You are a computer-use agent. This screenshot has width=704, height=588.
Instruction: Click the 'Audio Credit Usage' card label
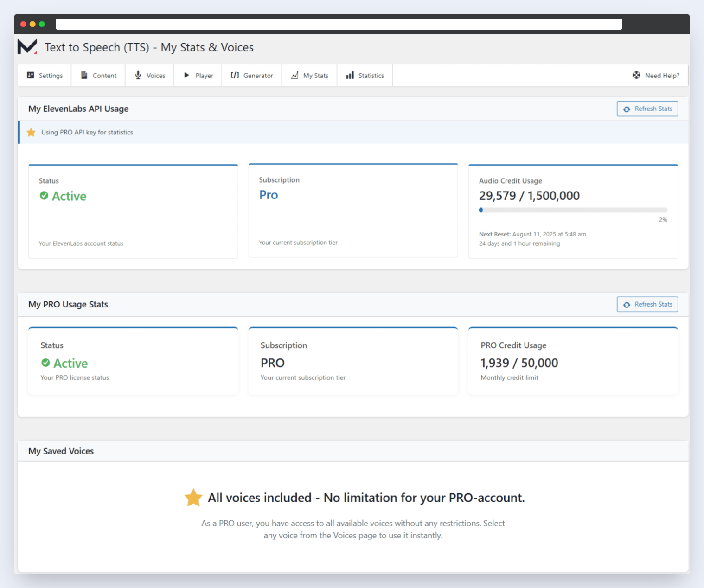tap(511, 181)
